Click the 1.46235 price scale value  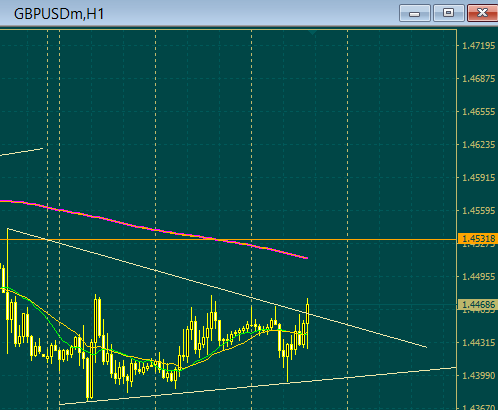[478, 145]
